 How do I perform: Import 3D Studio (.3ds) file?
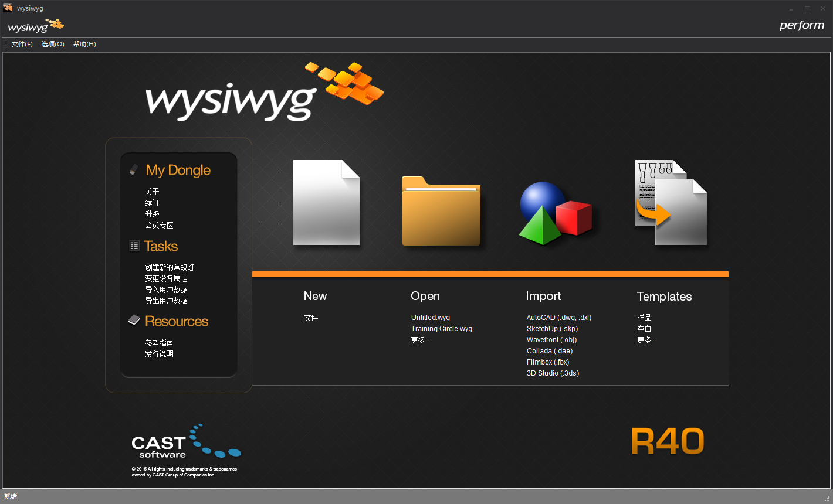click(553, 373)
